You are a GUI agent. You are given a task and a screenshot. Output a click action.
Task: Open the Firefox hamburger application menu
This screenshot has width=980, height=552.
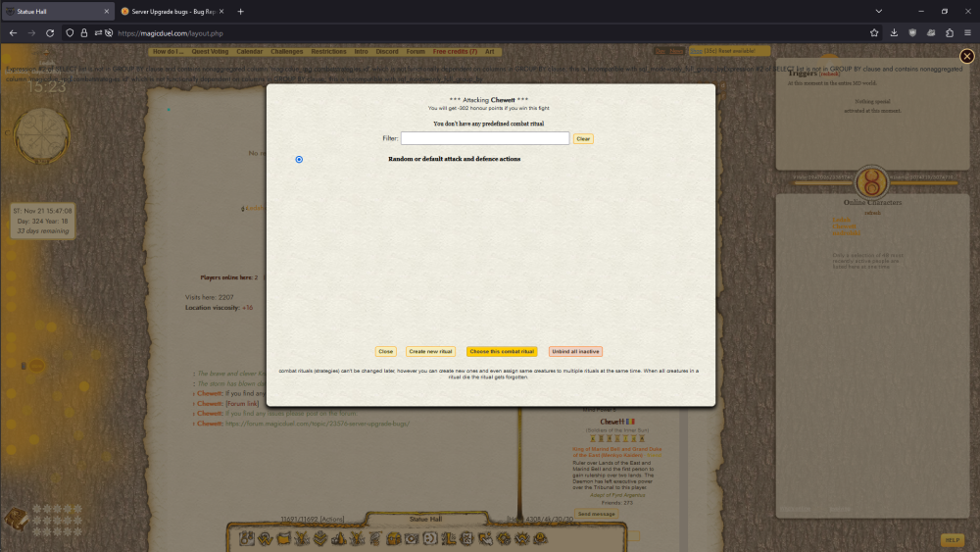(968, 32)
